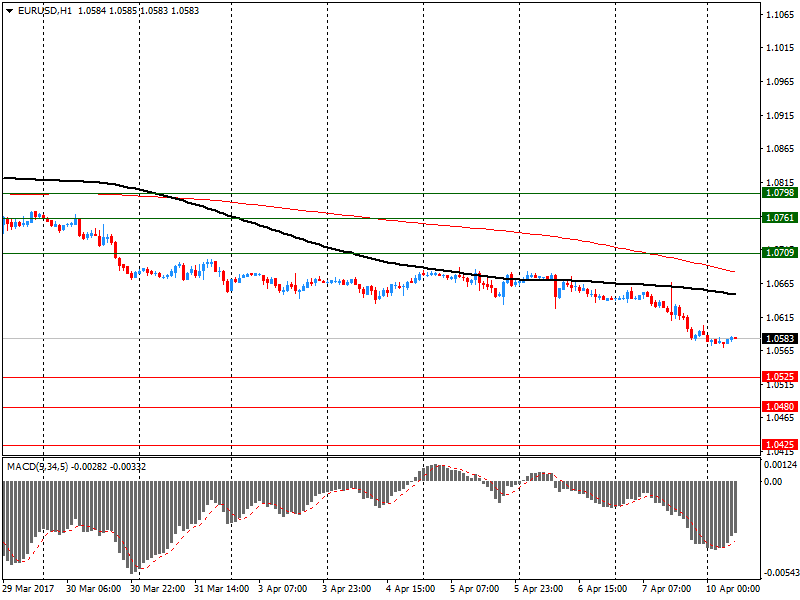This screenshot has width=800, height=600.
Task: Click the 31 Mar 14:00 time label
Action: 223,589
